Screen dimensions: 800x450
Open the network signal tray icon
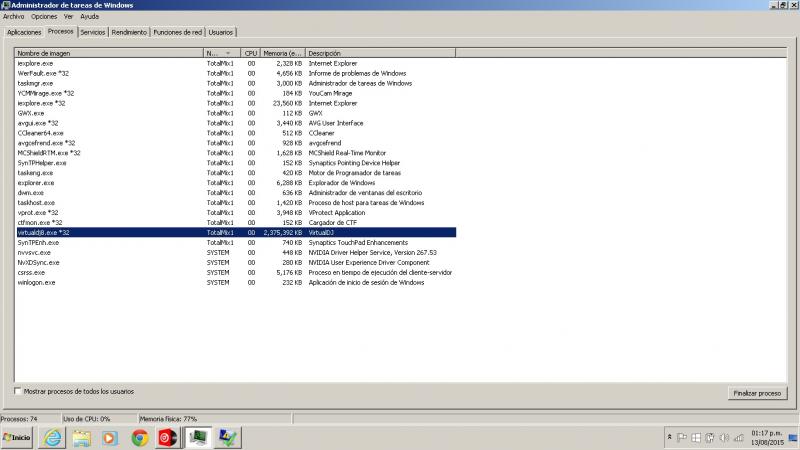click(x=738, y=438)
